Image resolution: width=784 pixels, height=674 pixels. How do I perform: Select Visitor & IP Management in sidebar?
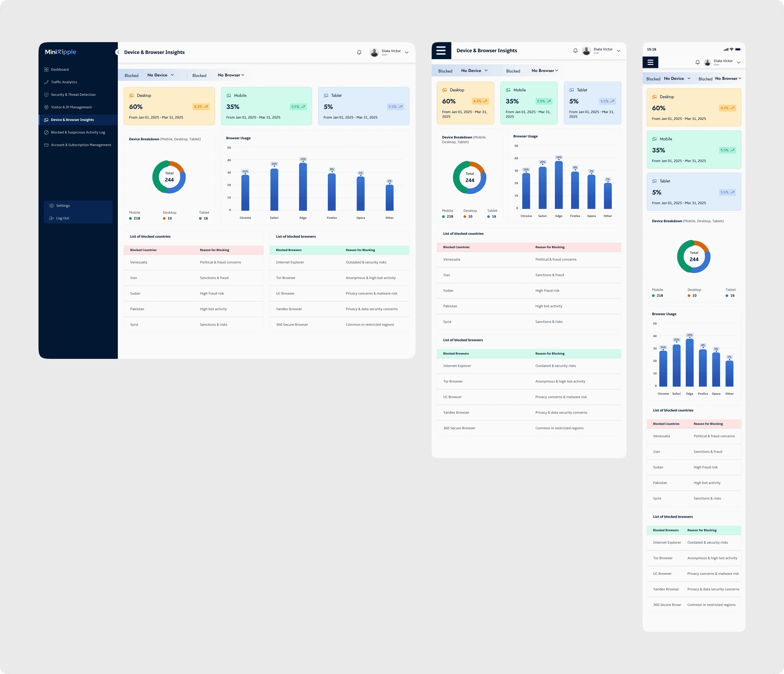(x=71, y=107)
